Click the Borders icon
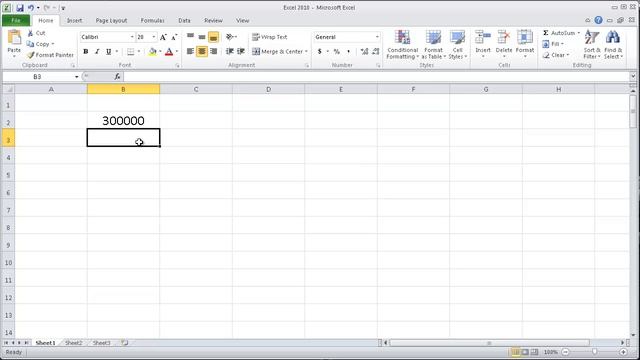The image size is (640, 360). pyautogui.click(x=131, y=51)
